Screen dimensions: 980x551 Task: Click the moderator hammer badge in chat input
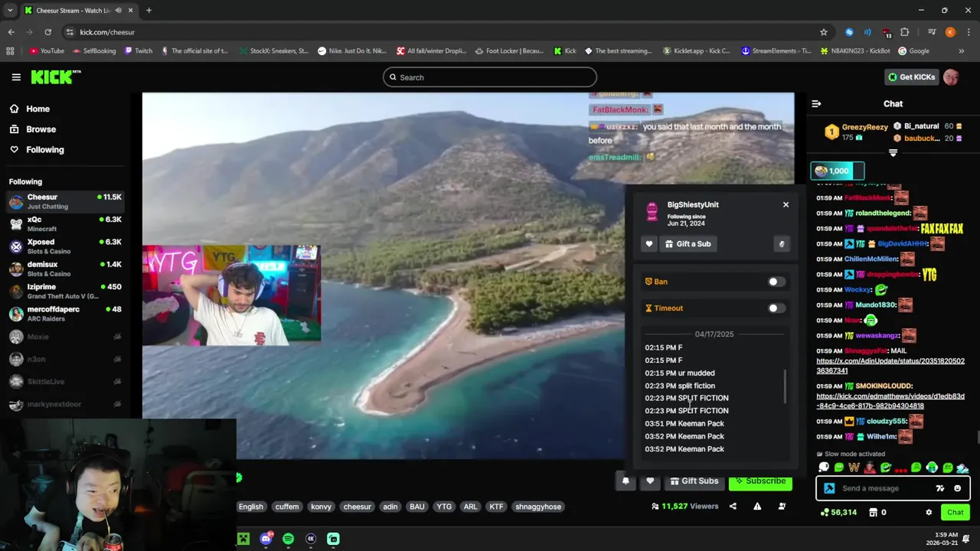[x=829, y=488]
